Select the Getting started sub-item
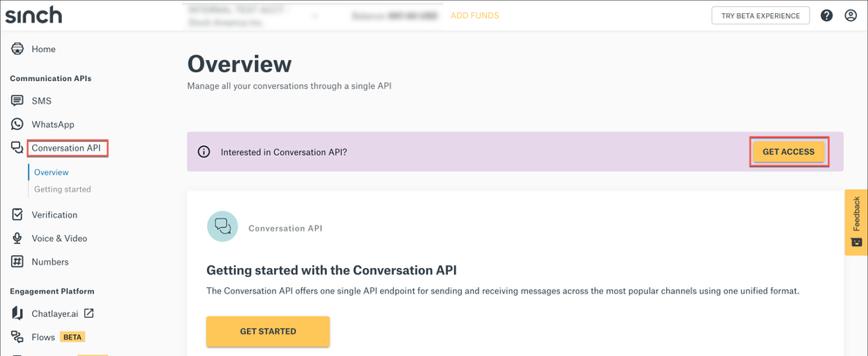The image size is (868, 356). 63,189
